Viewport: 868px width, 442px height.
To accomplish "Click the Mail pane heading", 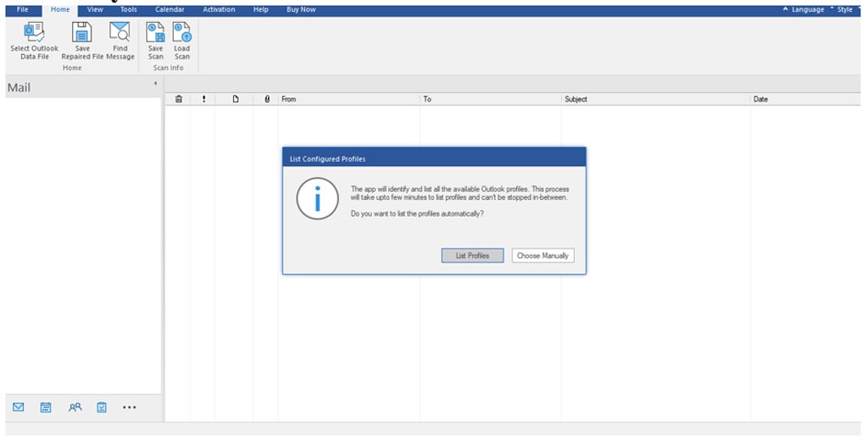I will (19, 87).
